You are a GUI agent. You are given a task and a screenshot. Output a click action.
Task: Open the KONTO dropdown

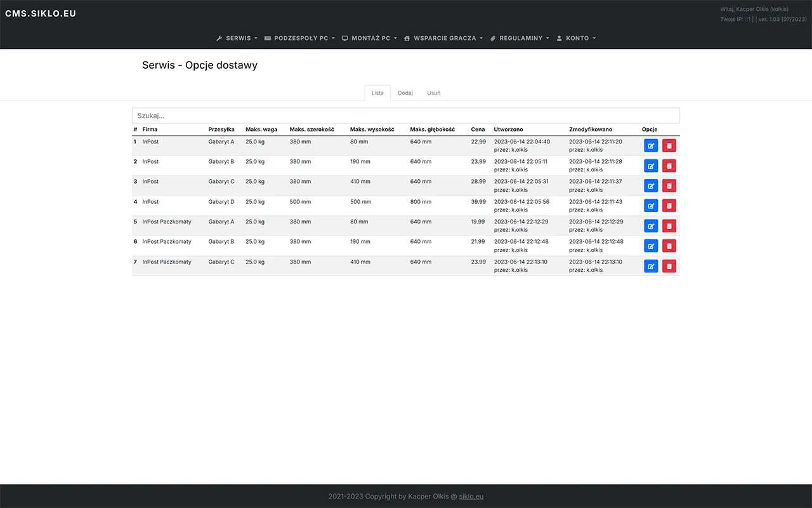[576, 38]
